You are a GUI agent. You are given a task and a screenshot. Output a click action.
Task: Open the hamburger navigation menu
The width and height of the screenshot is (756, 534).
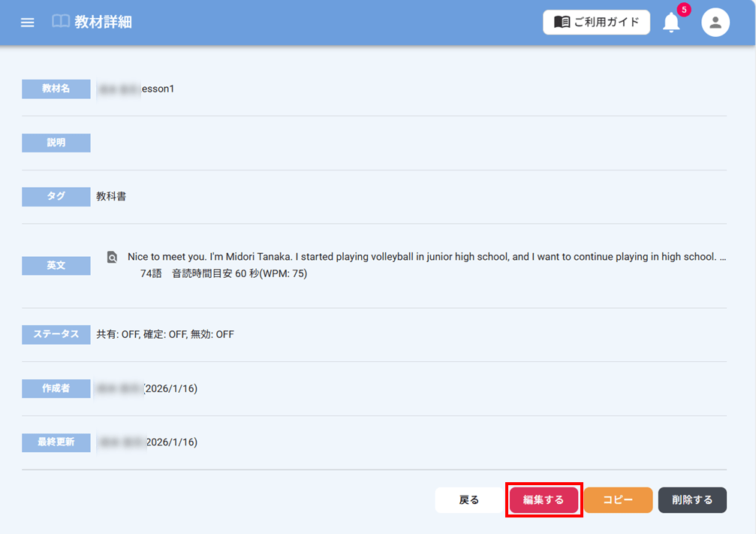coord(28,23)
